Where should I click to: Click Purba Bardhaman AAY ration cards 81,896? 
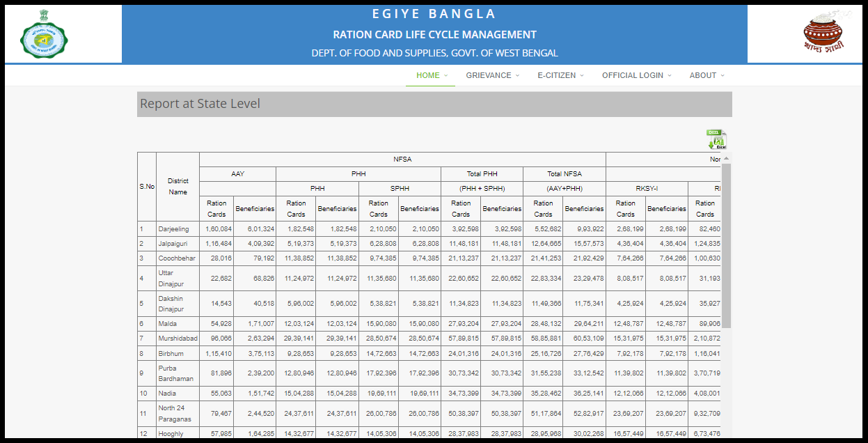pyautogui.click(x=221, y=373)
